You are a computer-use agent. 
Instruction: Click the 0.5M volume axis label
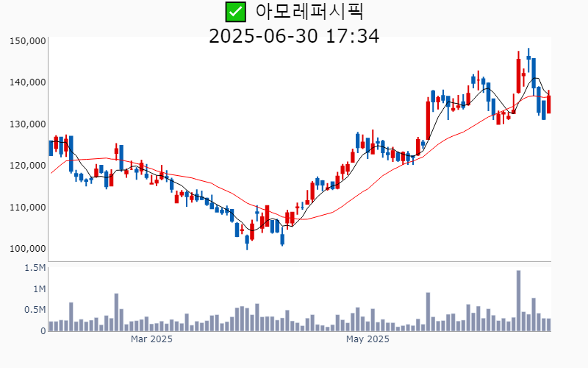pyautogui.click(x=35, y=310)
